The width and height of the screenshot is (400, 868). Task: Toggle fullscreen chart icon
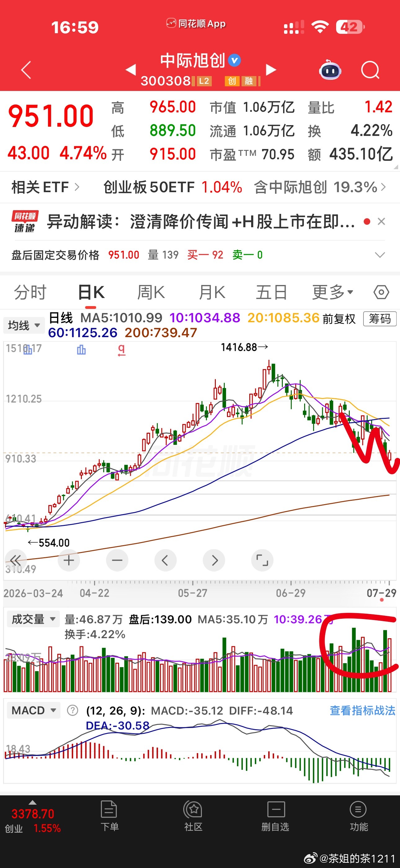pyautogui.click(x=262, y=560)
